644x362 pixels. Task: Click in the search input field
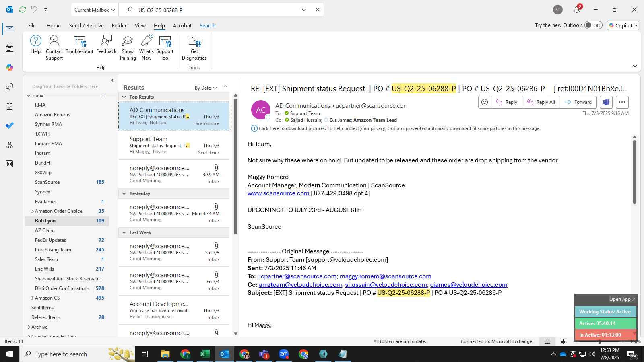pos(217,10)
